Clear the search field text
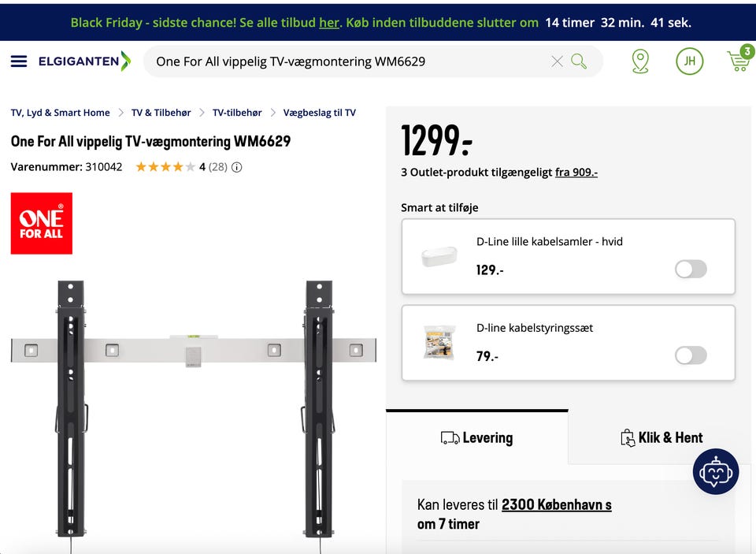The image size is (756, 554). [557, 61]
